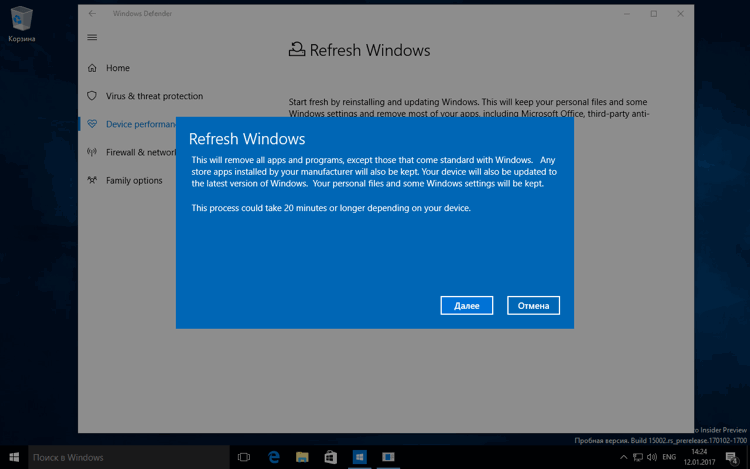Click the Firewall antenna icon
This screenshot has height=469, width=750.
click(92, 152)
